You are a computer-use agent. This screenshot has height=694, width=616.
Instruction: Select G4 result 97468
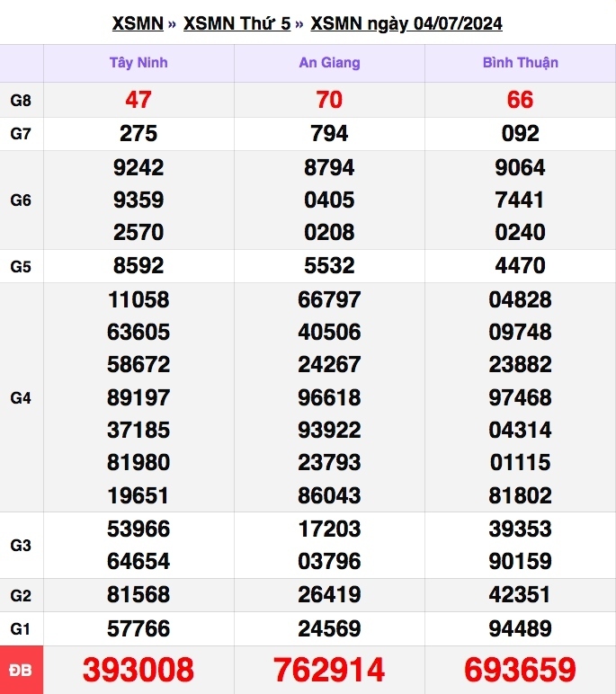pos(520,397)
